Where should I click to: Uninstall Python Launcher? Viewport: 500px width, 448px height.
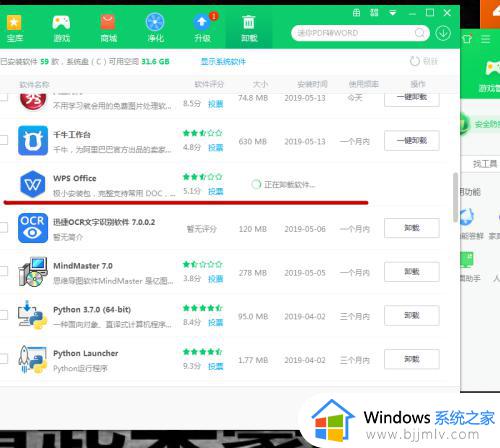pyautogui.click(x=412, y=359)
